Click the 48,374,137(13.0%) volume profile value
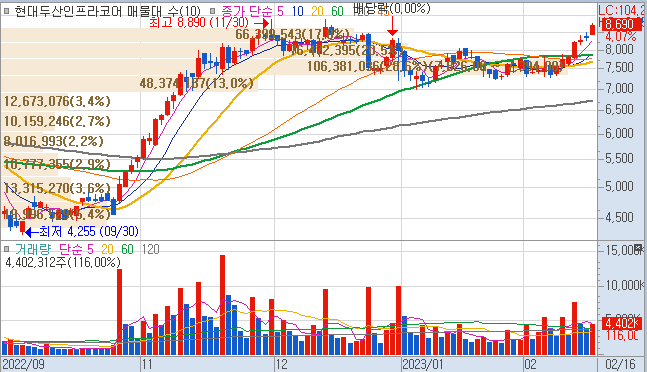 (196, 83)
